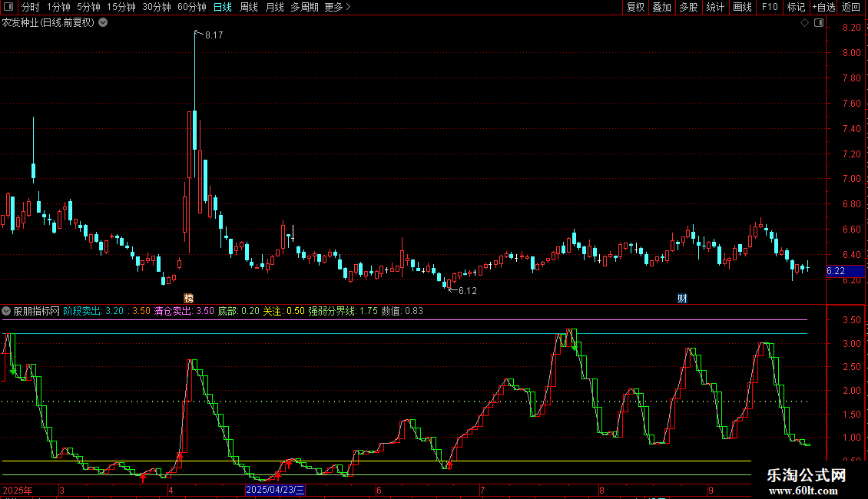Toggle the left sidebar panel icon

click(8, 7)
